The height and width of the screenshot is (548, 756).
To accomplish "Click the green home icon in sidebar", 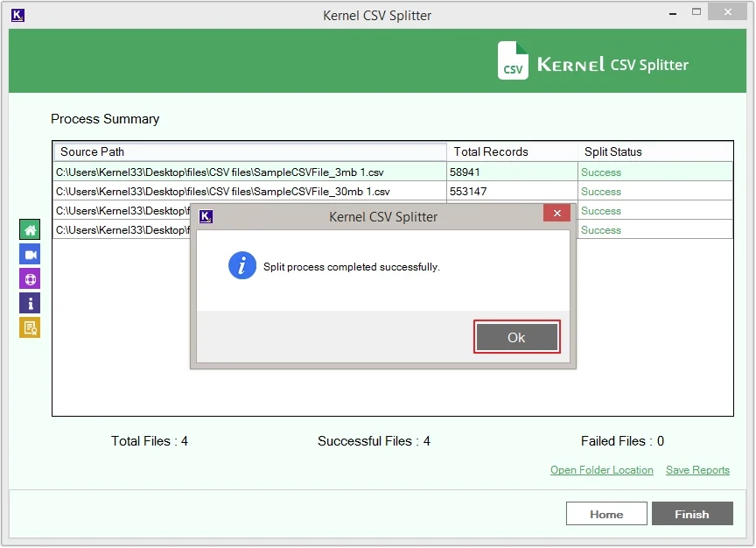I will click(30, 230).
